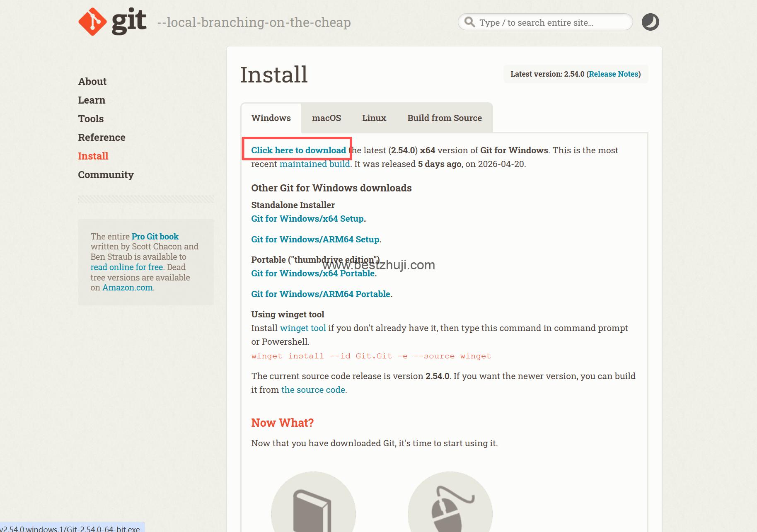Open the Pro Git book link
This screenshot has width=757, height=532.
pyautogui.click(x=155, y=237)
